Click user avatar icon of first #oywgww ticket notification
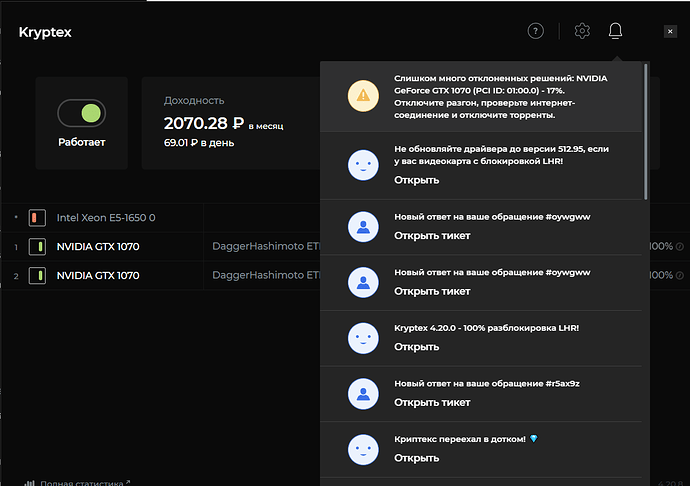This screenshot has height=486, width=690. 363,227
